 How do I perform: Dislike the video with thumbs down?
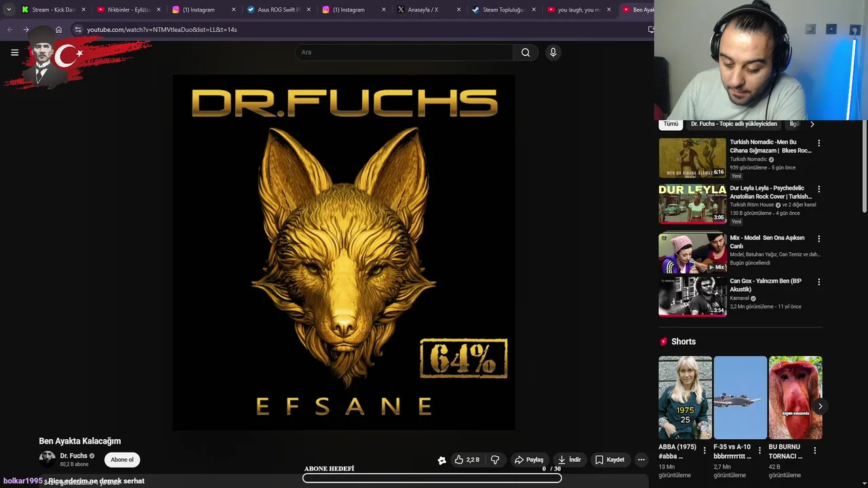coord(495,460)
